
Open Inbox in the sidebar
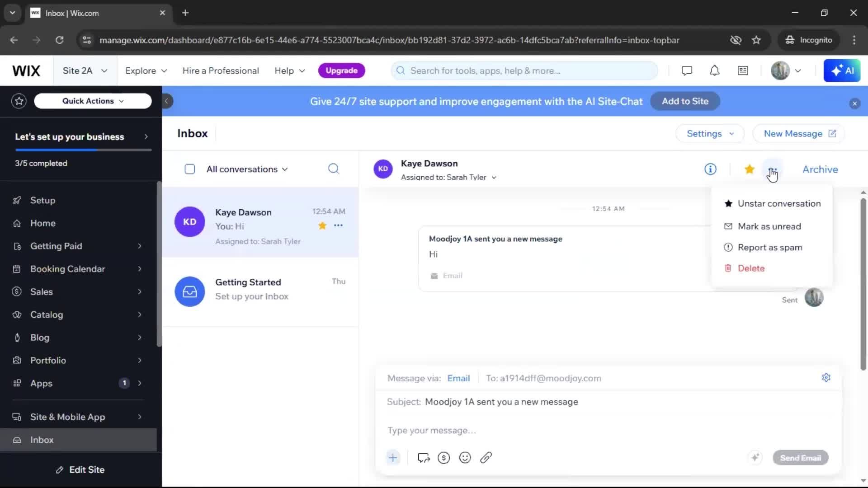(79, 440)
